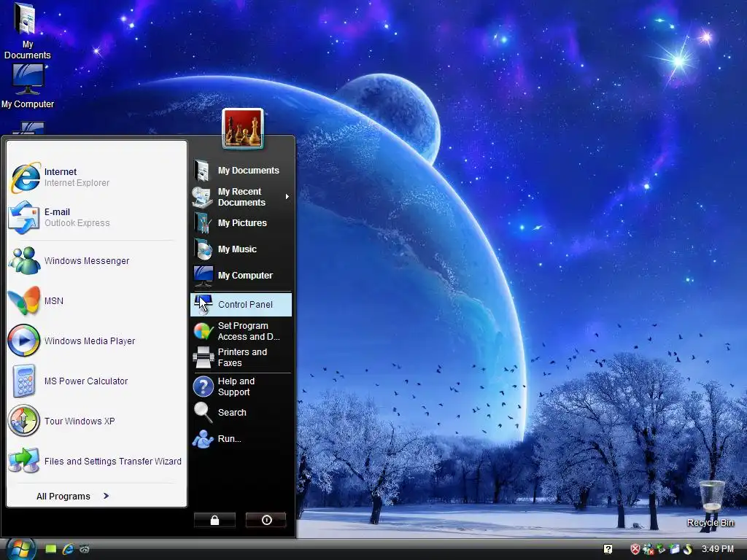Open My Computer from Start menu

pos(241,275)
